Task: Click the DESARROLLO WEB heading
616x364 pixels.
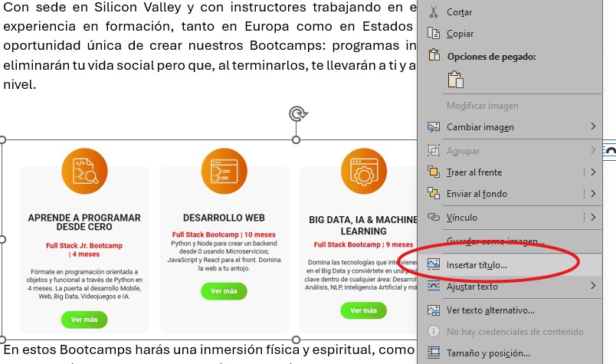Action: 224,218
